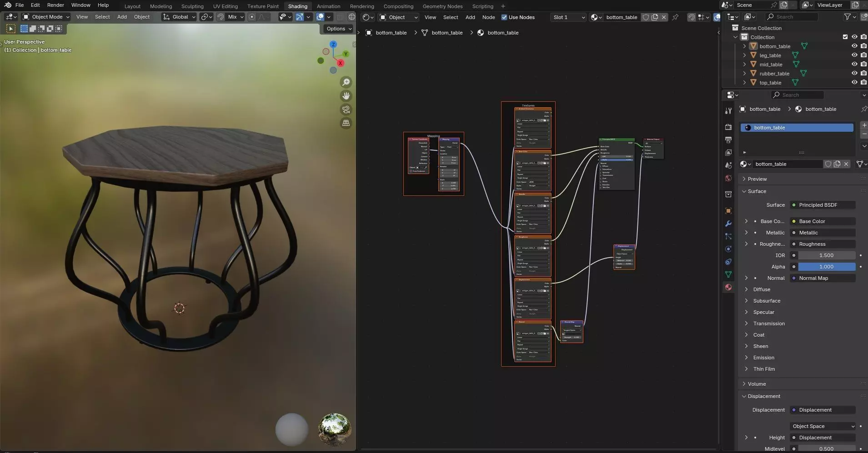Screen dimensions: 868x453
Task: Open the View Layer properties tab
Action: [728, 152]
